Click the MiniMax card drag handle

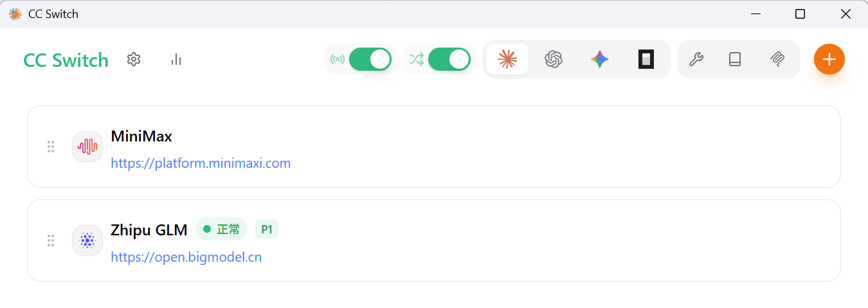(x=51, y=147)
